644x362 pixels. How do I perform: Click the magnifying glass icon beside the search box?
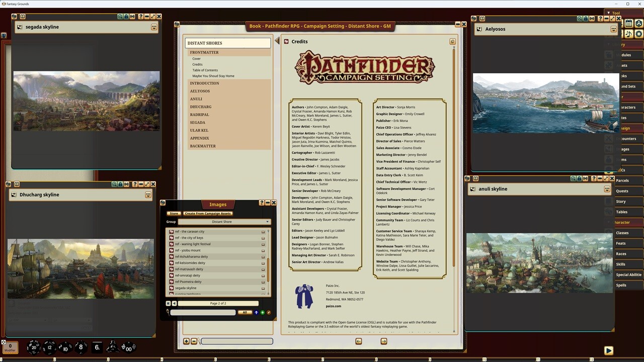(x=168, y=312)
